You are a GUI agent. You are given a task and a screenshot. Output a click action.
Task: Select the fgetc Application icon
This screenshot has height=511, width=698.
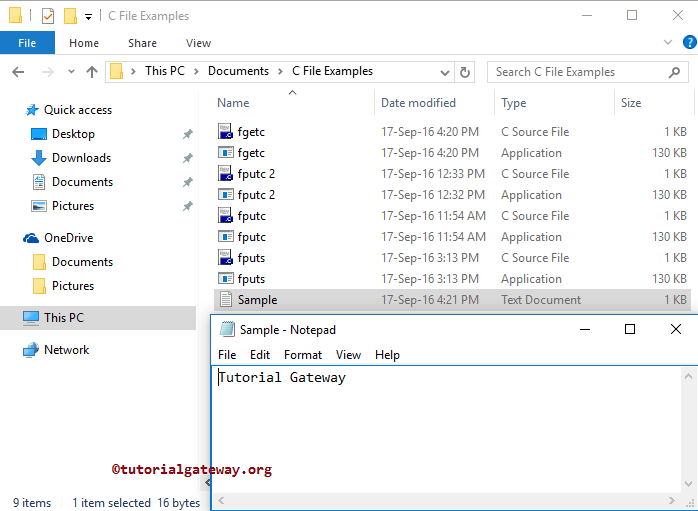click(x=226, y=153)
